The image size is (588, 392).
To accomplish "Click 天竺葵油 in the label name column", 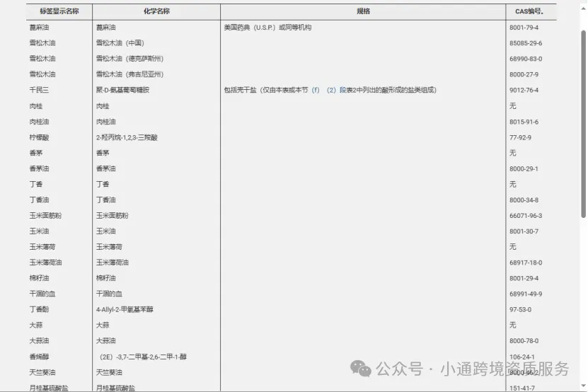I will (x=42, y=372).
